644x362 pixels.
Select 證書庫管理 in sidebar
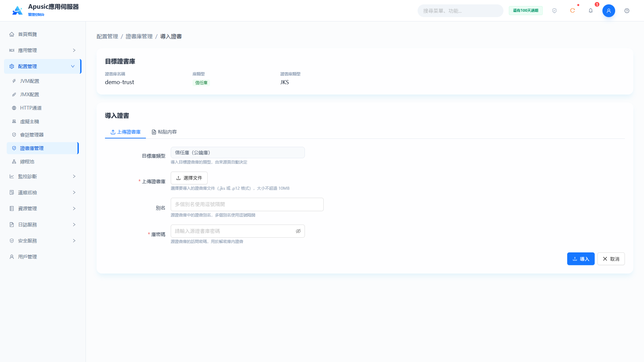tap(43, 148)
